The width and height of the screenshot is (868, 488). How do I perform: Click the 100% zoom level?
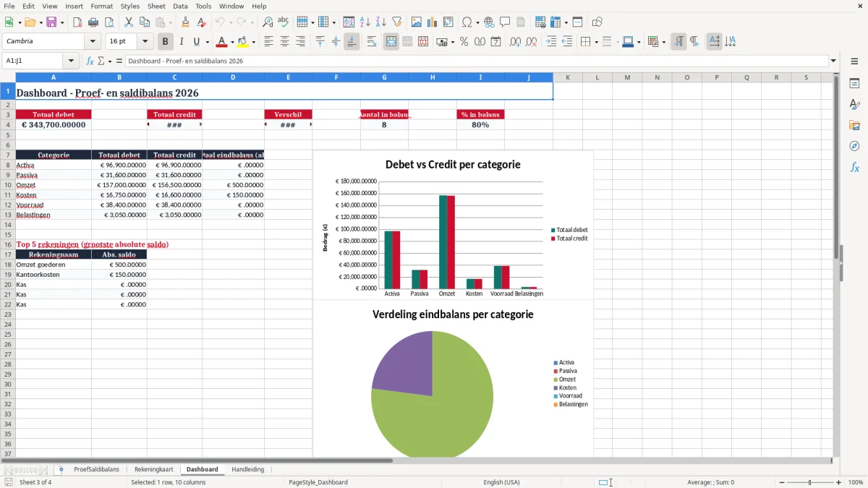coord(855,482)
